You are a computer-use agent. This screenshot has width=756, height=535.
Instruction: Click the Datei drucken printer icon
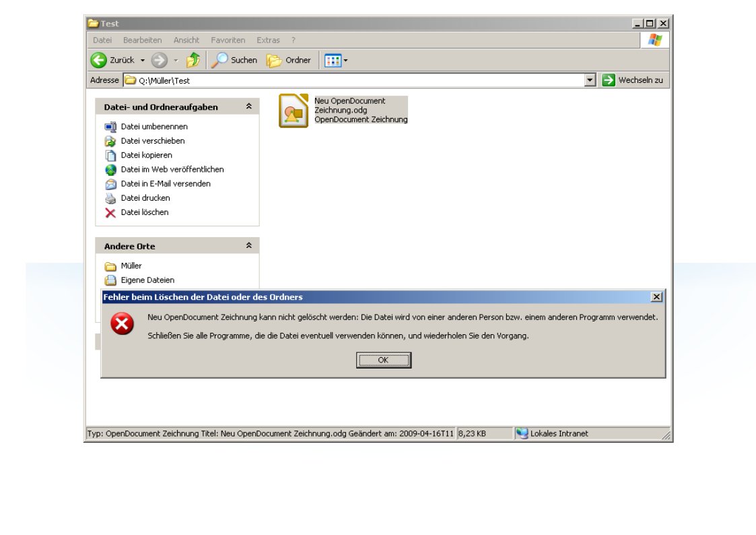(110, 198)
